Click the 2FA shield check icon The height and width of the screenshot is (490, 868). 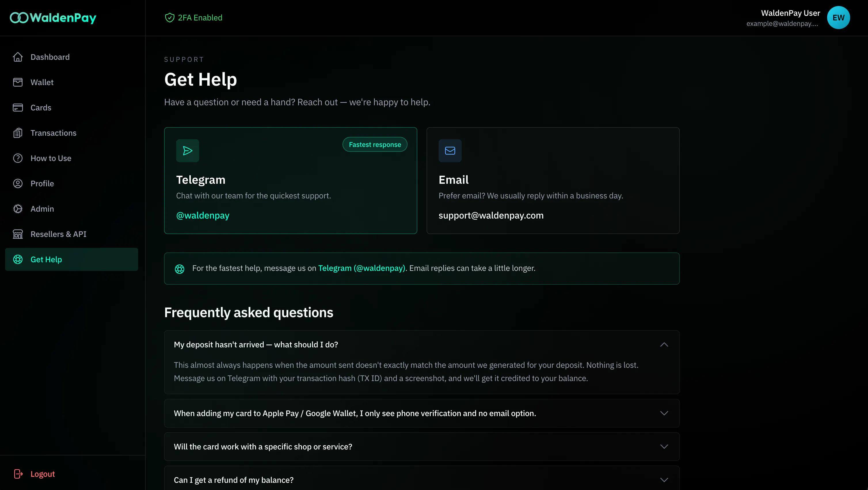(170, 18)
